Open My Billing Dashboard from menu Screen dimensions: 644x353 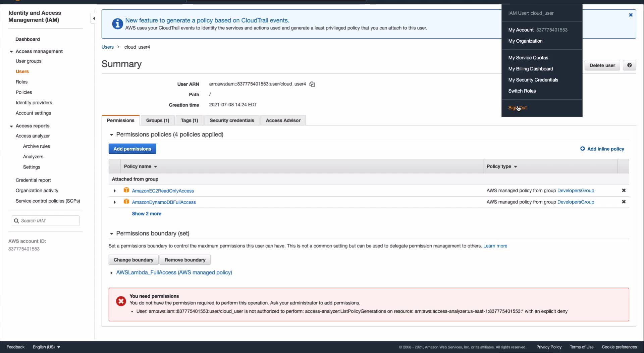coord(531,69)
